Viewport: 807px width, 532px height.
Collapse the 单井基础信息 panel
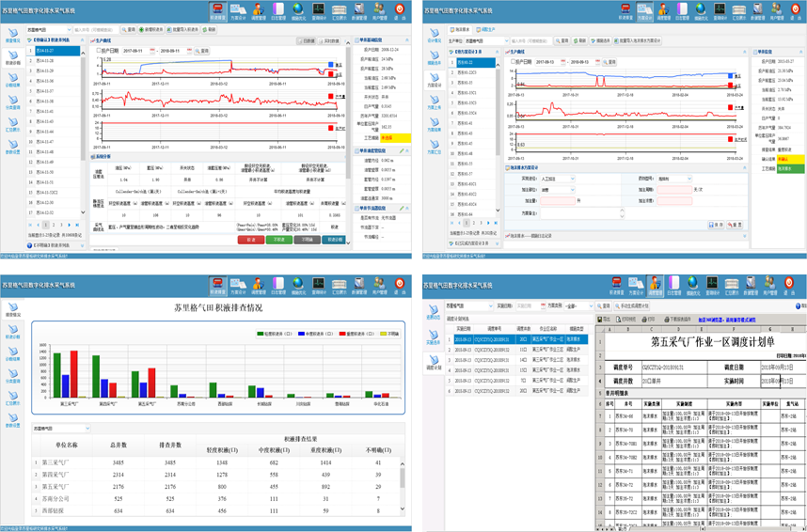point(407,40)
